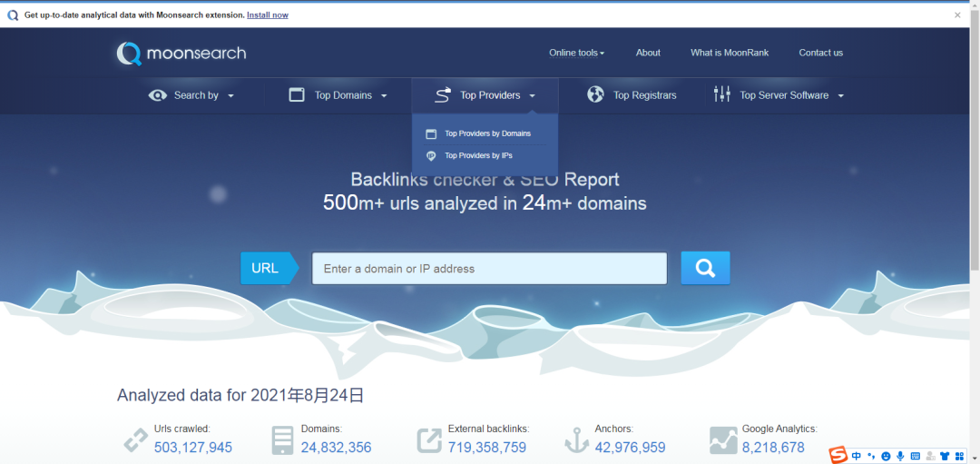Viewport: 980px width, 464px height.
Task: Click the microphone voice input icon
Action: 901,456
